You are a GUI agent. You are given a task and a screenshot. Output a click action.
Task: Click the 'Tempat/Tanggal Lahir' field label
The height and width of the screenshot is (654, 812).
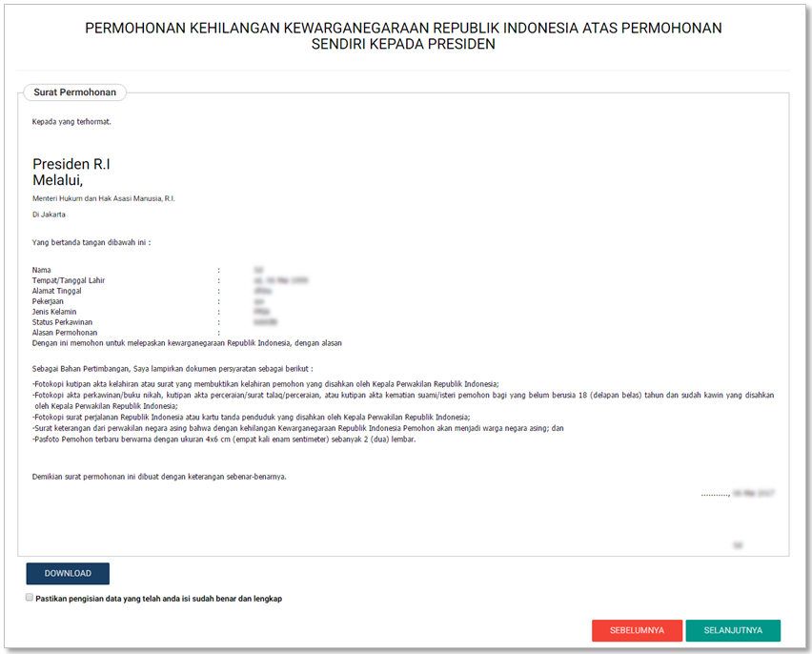(x=69, y=280)
